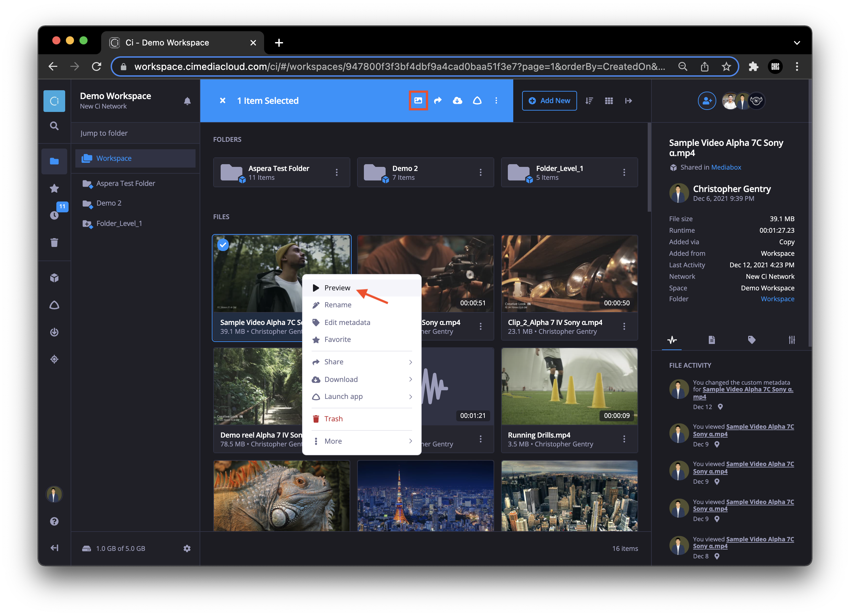Open the iguana image thumbnail

[x=281, y=496]
